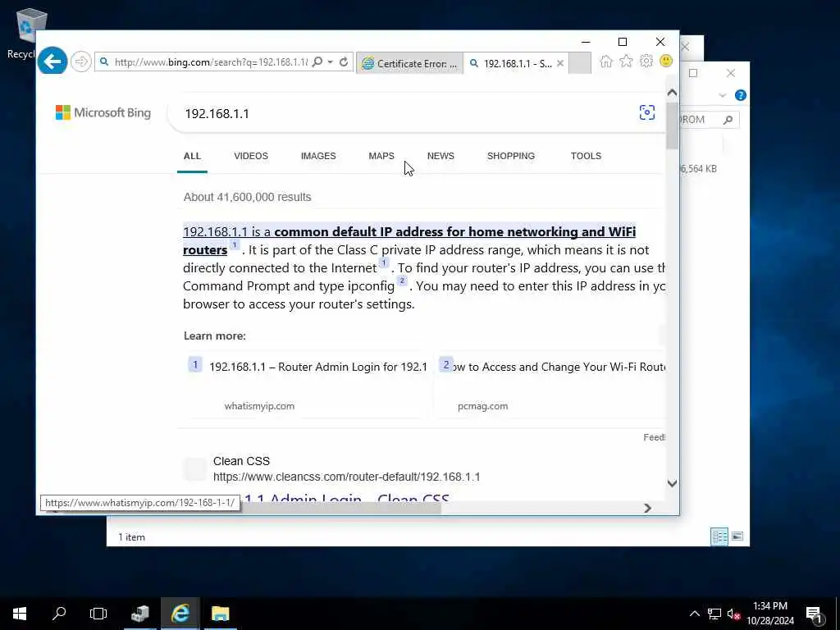The image size is (840, 630).
Task: Click the smiley feedback icon
Action: (x=666, y=61)
